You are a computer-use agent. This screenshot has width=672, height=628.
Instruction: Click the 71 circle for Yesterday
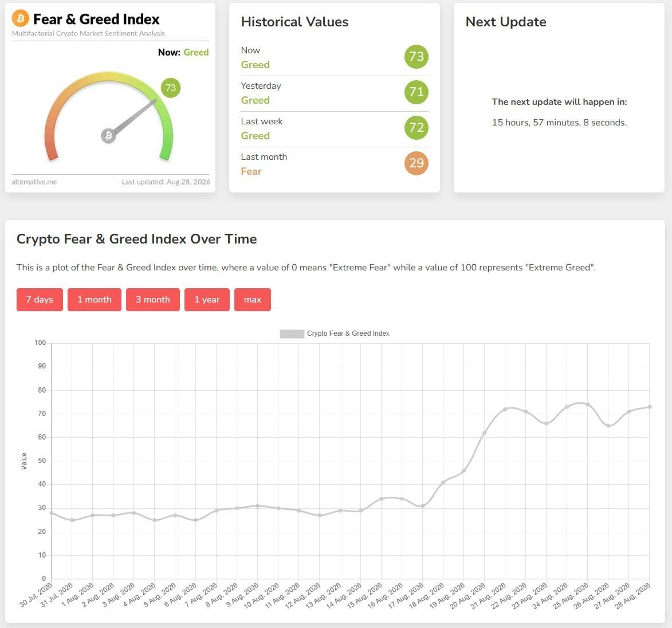[x=416, y=92]
